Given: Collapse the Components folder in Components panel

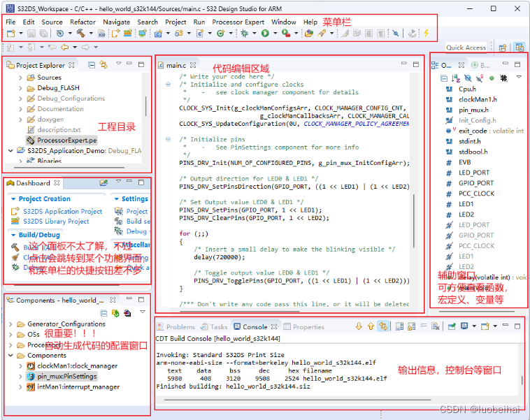Looking at the screenshot, I should 10,356.
